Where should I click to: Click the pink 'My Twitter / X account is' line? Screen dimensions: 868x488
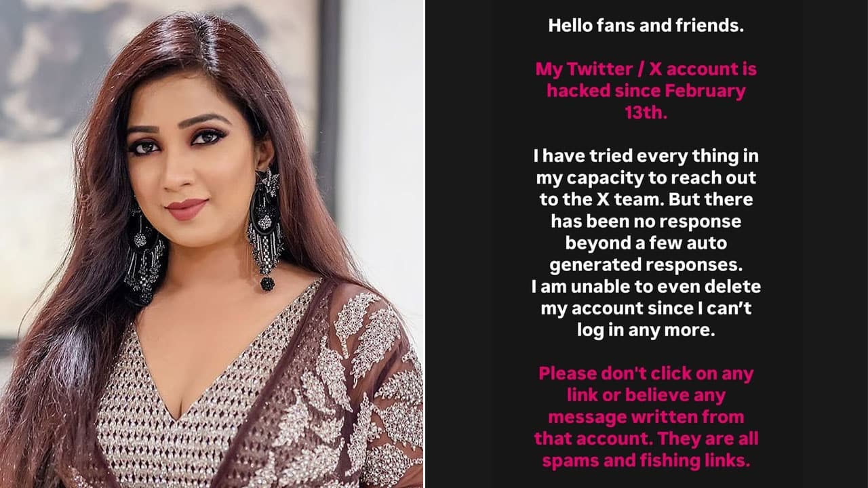pyautogui.click(x=646, y=69)
